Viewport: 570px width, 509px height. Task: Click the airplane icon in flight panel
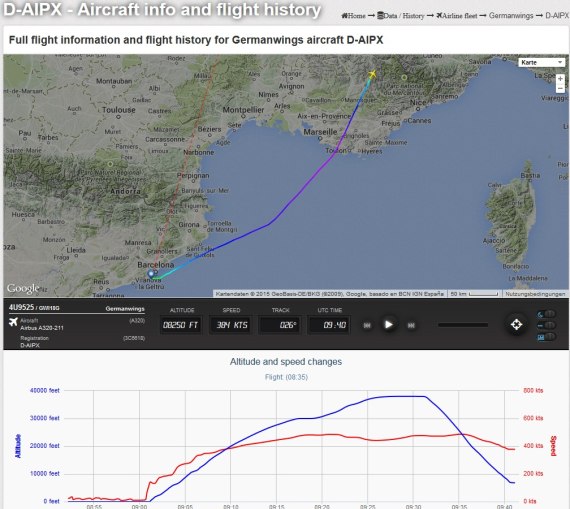coord(13,322)
